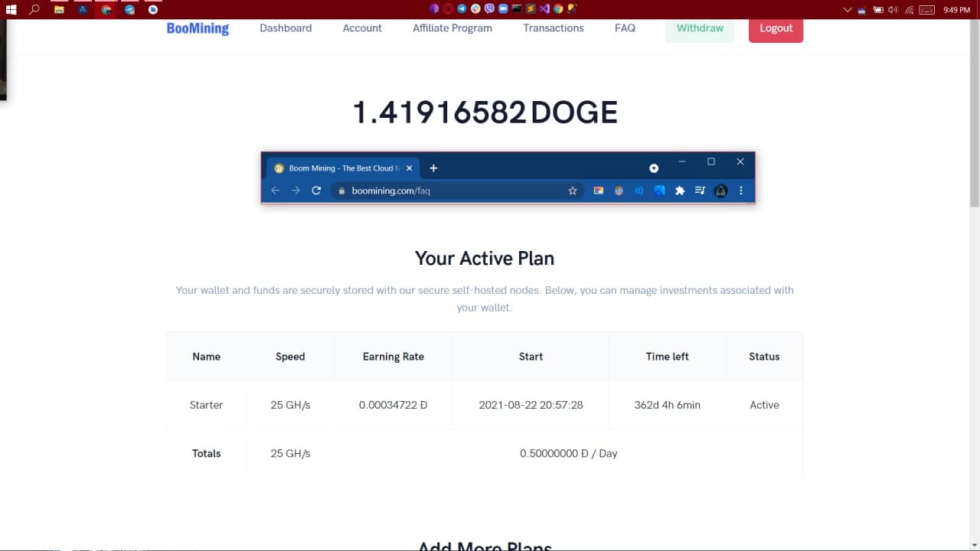980x551 pixels.
Task: Go forward in the Boom Mining browser
Action: click(296, 191)
